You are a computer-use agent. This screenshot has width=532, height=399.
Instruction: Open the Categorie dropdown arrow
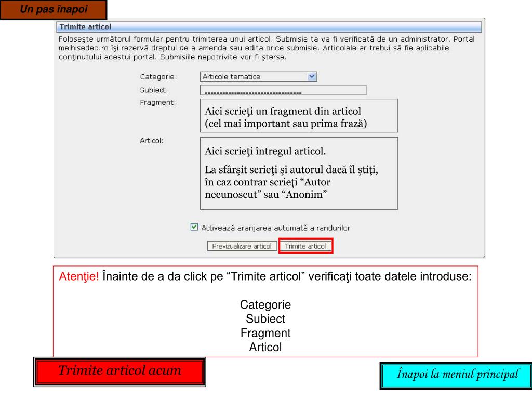point(312,77)
